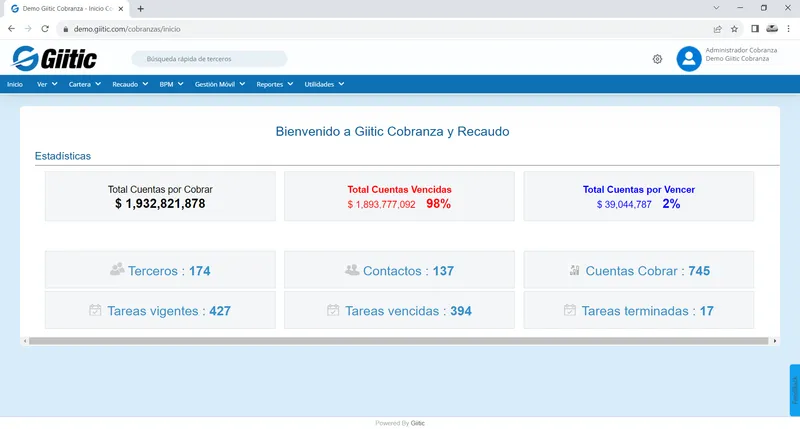Image resolution: width=800 pixels, height=429 pixels.
Task: Click the Total Cuentas por Vencer heading
Action: click(639, 189)
